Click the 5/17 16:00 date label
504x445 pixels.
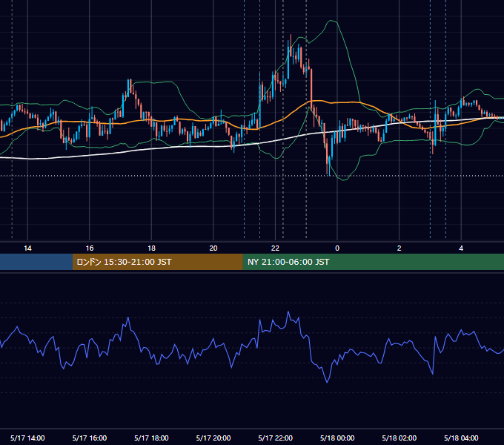point(90,438)
